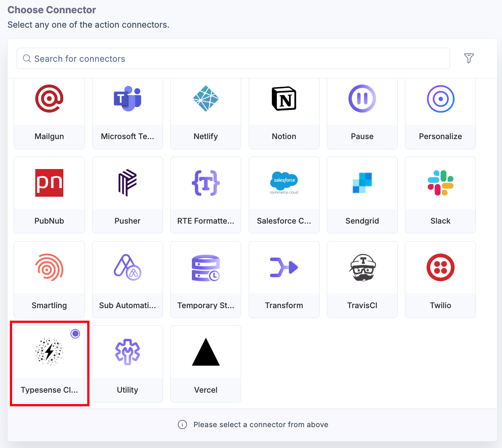
Task: Click the Mailgun label
Action: click(x=49, y=136)
